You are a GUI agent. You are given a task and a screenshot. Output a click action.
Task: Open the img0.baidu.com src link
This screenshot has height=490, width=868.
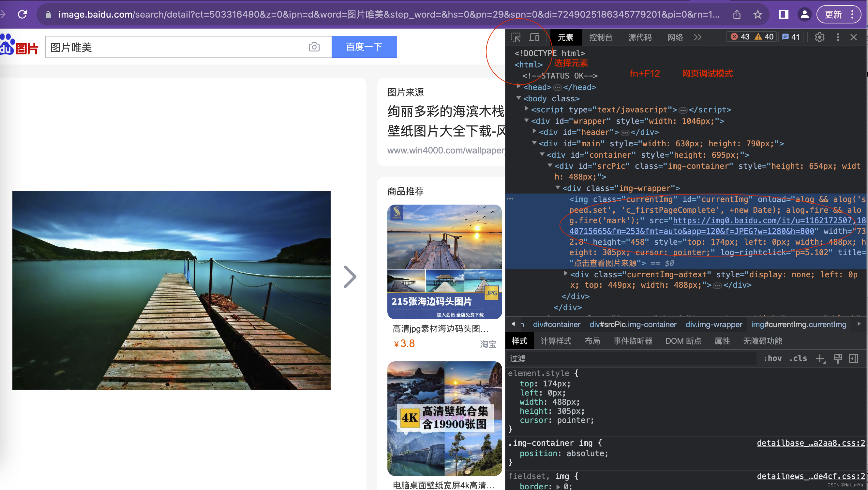(x=718, y=226)
